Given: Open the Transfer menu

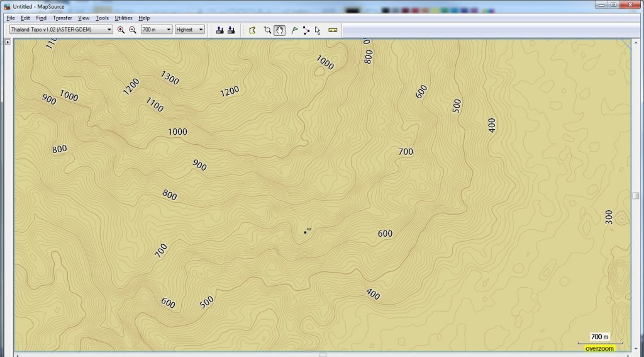Looking at the screenshot, I should [x=62, y=18].
